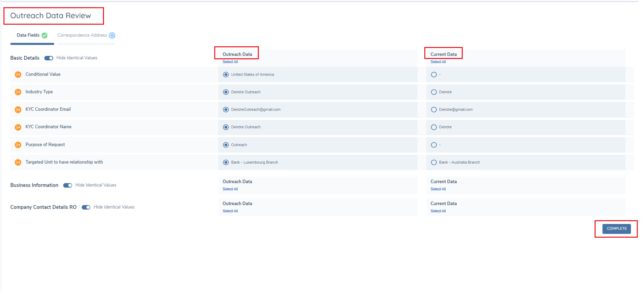This screenshot has width=644, height=297.
Task: Toggle Hide Identical Values for Company Contact Details RO
Action: click(86, 207)
